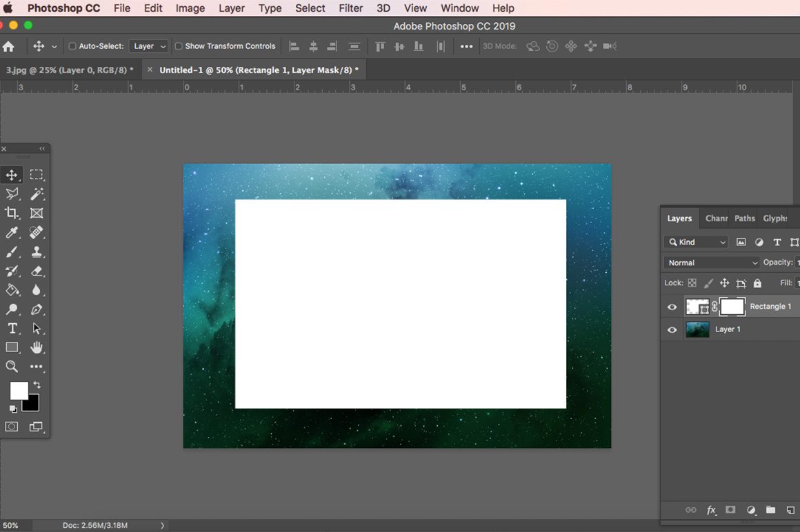The image size is (800, 532).
Task: Select the Brush tool
Action: [12, 252]
